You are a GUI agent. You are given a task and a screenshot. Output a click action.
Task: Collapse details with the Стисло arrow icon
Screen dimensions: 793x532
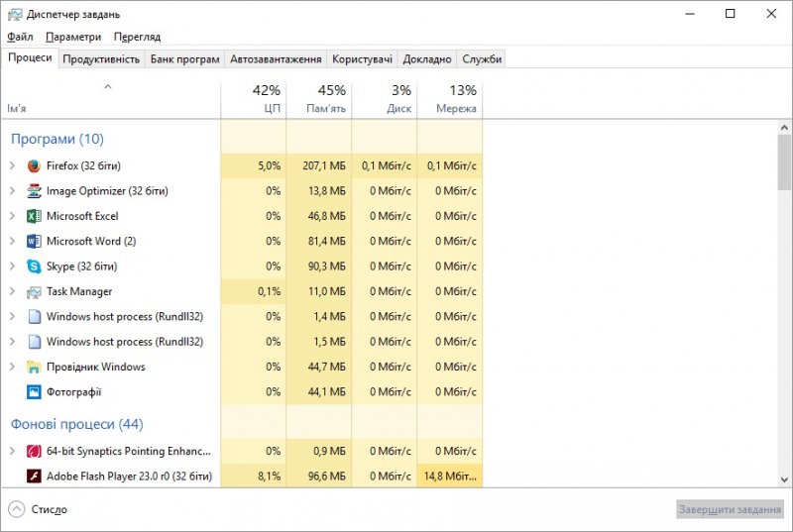tap(17, 509)
